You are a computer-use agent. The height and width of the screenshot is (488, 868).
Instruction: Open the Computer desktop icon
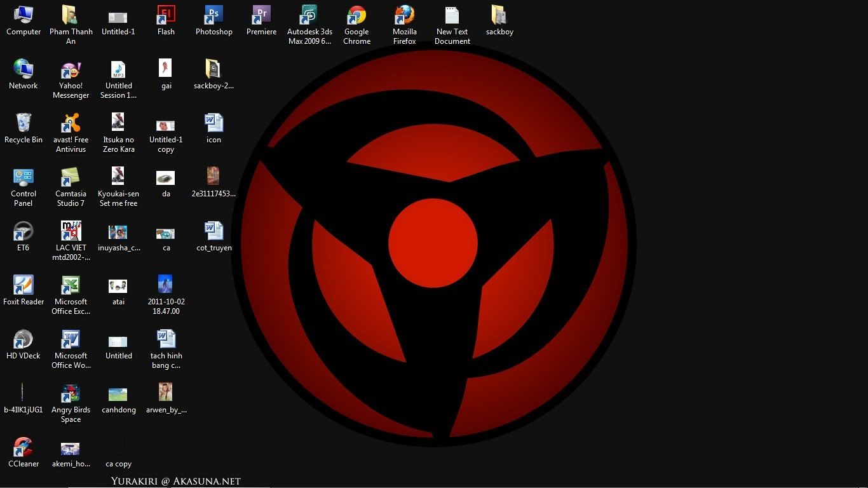point(24,20)
